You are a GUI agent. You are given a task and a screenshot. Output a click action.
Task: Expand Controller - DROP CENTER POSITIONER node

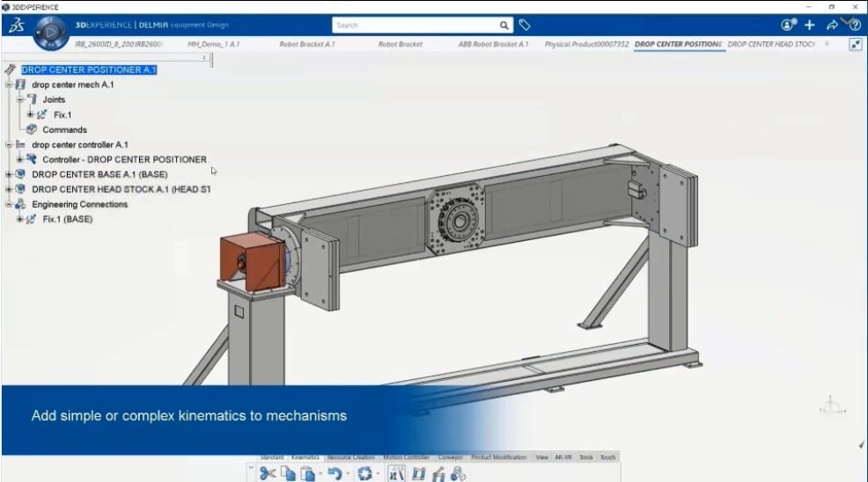[19, 159]
